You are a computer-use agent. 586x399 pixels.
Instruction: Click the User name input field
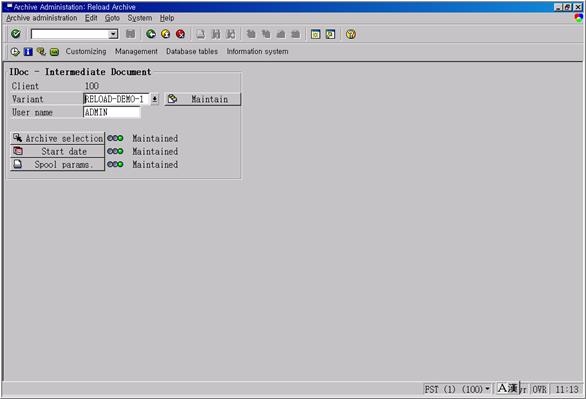(112, 112)
